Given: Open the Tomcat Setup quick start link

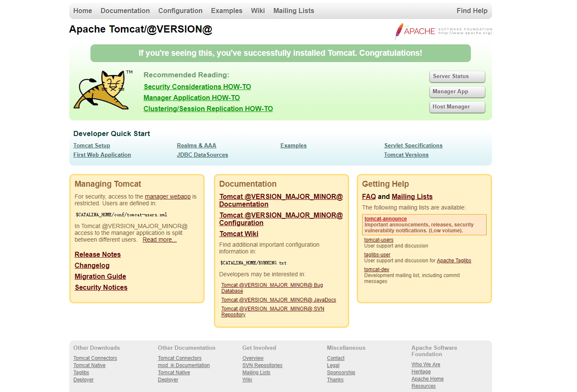Looking at the screenshot, I should coord(92,145).
